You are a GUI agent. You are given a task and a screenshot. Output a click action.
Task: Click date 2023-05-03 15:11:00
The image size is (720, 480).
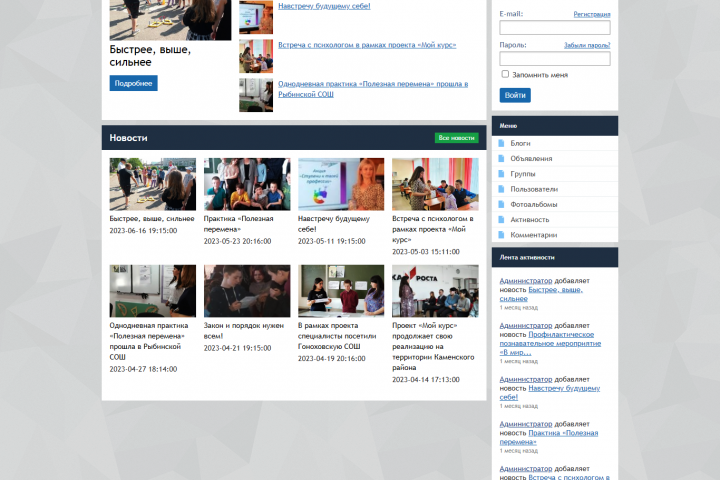(426, 252)
